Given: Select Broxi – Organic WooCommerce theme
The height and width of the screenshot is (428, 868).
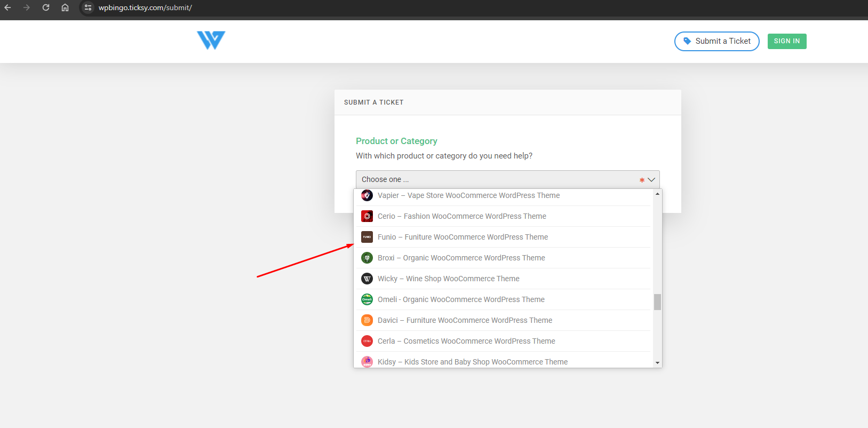Looking at the screenshot, I should pyautogui.click(x=502, y=258).
